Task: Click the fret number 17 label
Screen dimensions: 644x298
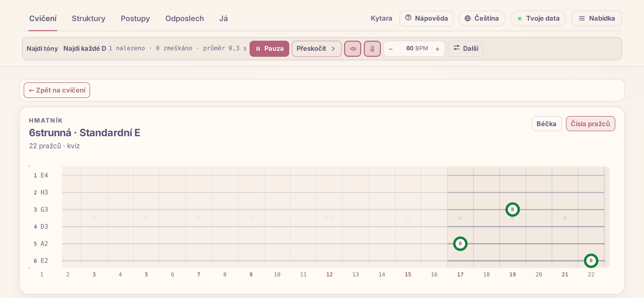Action: pos(460,275)
